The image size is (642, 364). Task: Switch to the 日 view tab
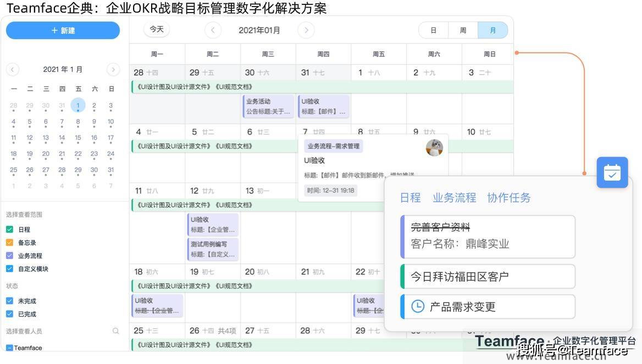[x=434, y=30]
